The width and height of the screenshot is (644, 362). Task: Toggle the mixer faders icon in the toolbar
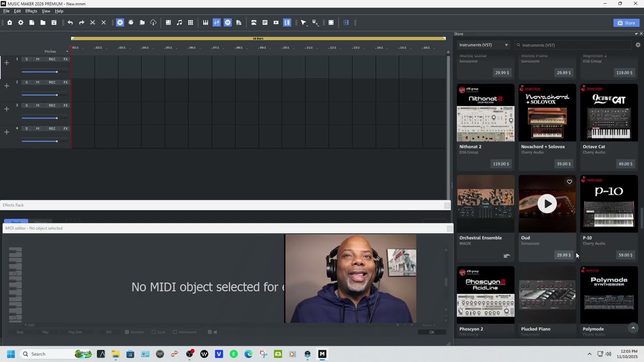tap(216, 23)
